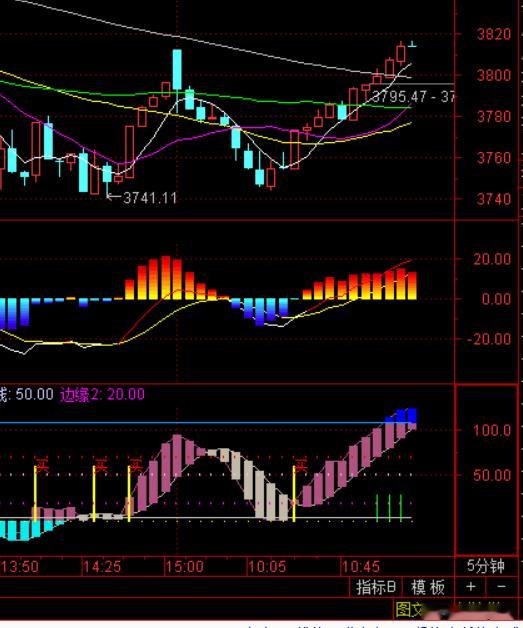Click the last candlestick on the price chart

coord(412,45)
